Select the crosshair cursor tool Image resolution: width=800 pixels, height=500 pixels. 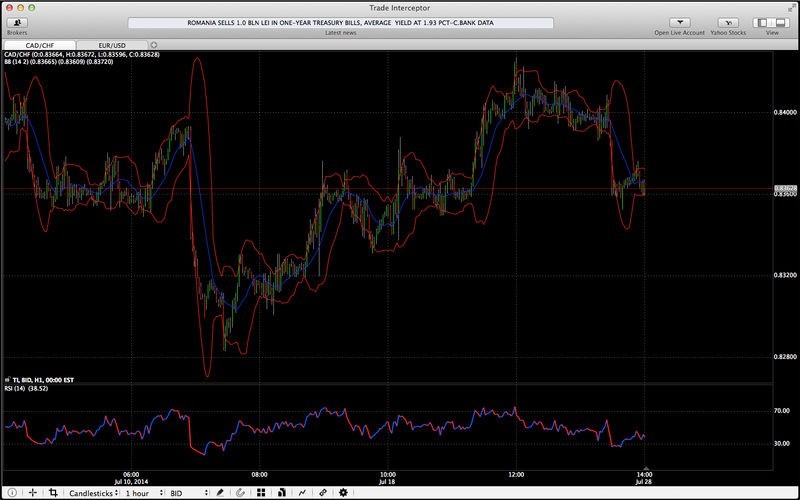click(32, 493)
